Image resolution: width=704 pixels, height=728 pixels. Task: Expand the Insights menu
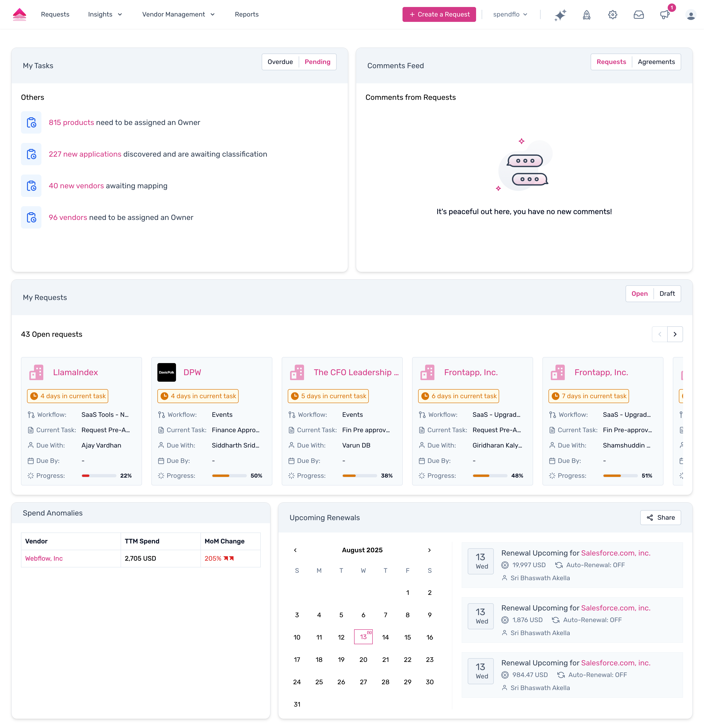pos(105,14)
